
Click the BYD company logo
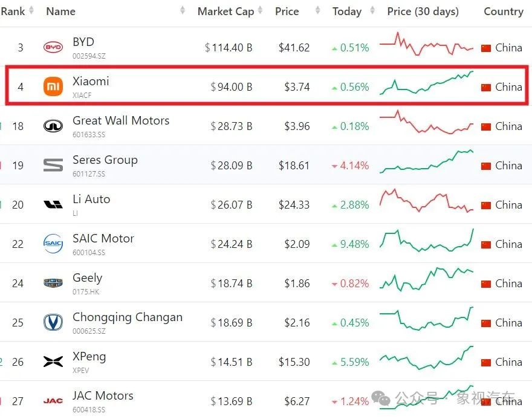click(x=53, y=48)
